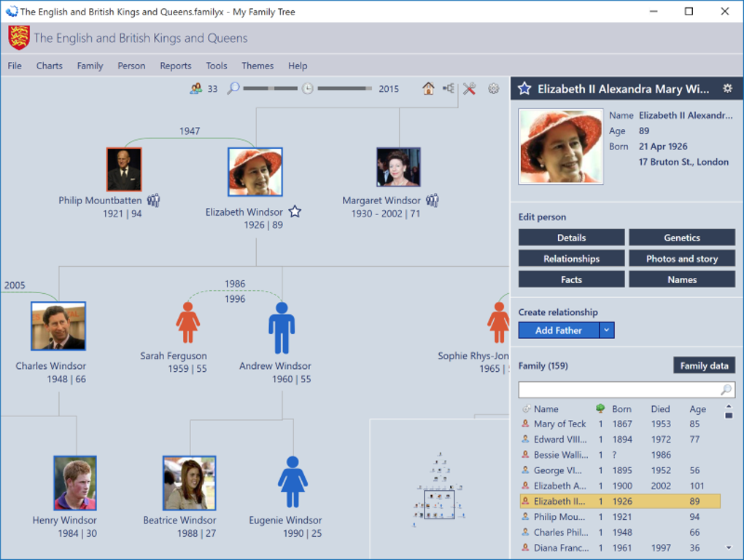Click the Age column header
The width and height of the screenshot is (744, 560).
[697, 409]
